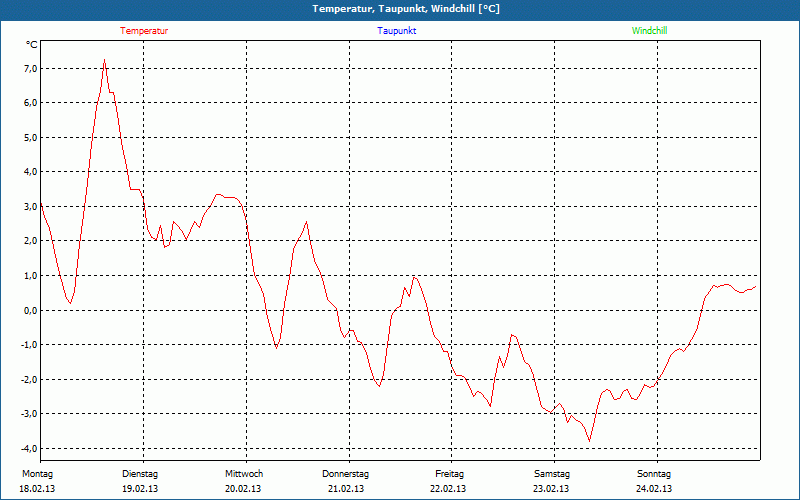Click the 6,0 y-axis value
The width and height of the screenshot is (800, 500).
pos(30,103)
